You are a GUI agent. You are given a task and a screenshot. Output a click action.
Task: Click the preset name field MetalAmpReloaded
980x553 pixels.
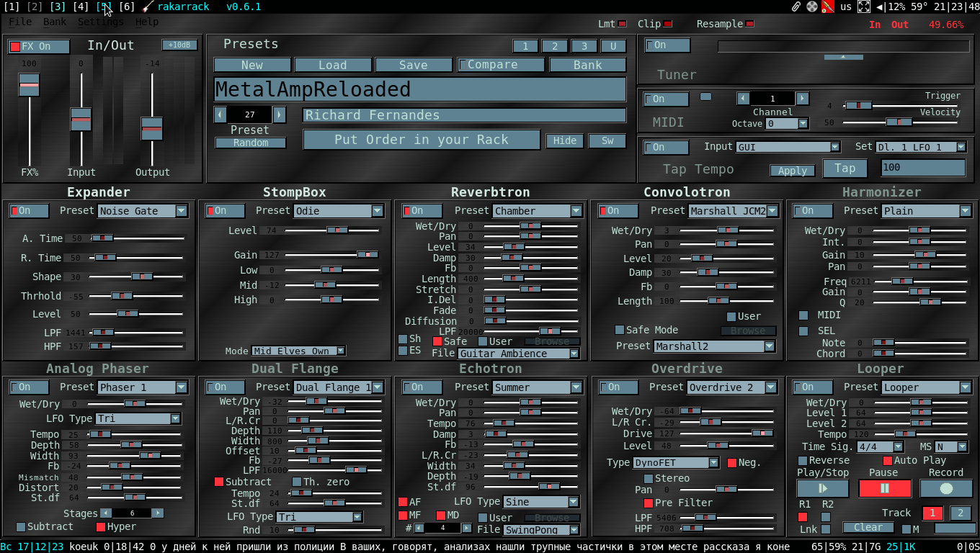coord(420,89)
